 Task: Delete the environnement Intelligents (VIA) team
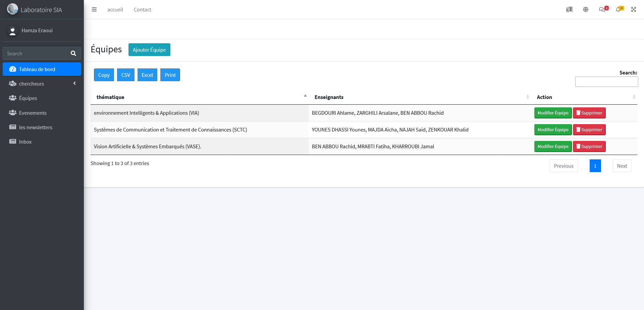589,113
